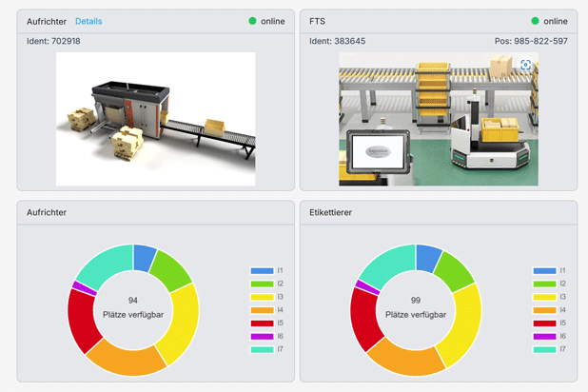Toggle I5 red legend in Aufrichter chart
The height and width of the screenshot is (392, 588).
pos(264,323)
